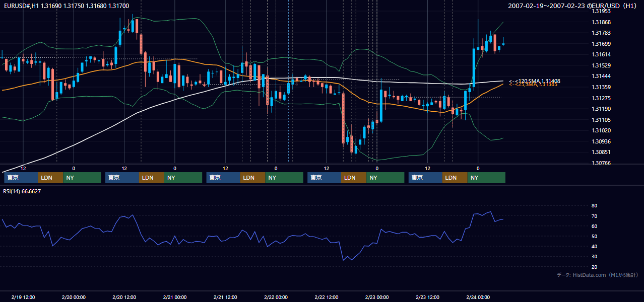Screen dimensions: 644x302
Task: Click the 2/21 00:00 time axis label
Action: click(x=175, y=297)
